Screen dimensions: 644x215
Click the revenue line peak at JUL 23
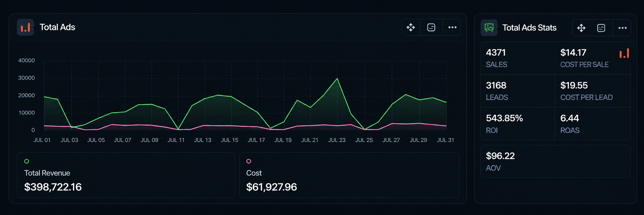(337, 78)
